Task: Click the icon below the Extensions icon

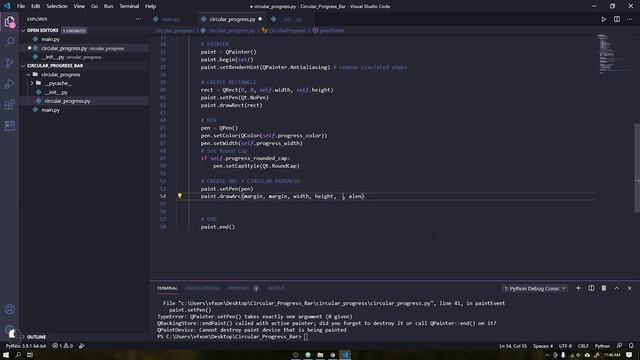Action: (9, 125)
